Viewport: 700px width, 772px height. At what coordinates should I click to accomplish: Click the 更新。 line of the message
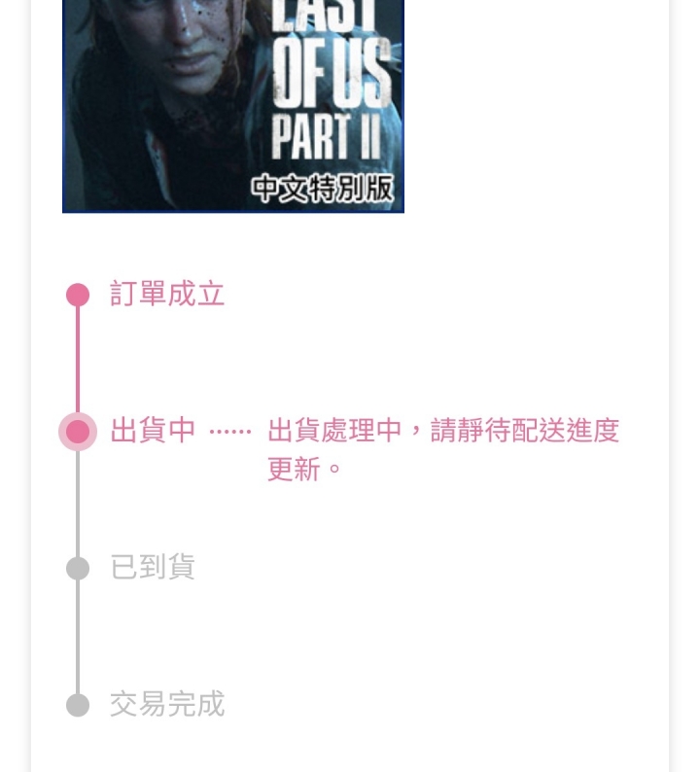[x=304, y=469]
